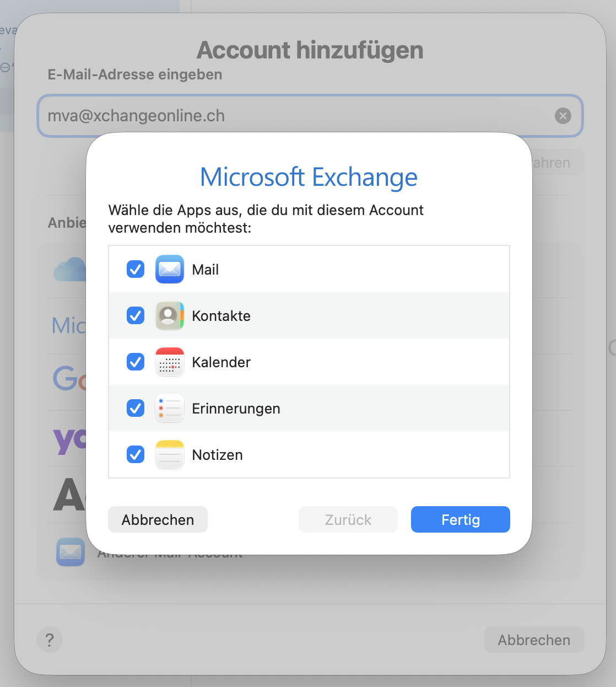This screenshot has height=687, width=616.
Task: Deselect the Notizen checkbox
Action: pyautogui.click(x=136, y=454)
